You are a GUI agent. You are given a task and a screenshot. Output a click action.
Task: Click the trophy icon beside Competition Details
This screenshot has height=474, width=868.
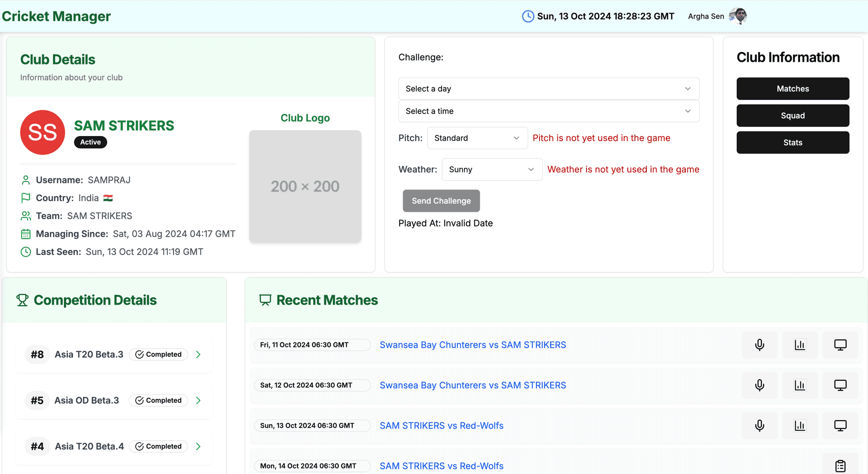pos(22,300)
